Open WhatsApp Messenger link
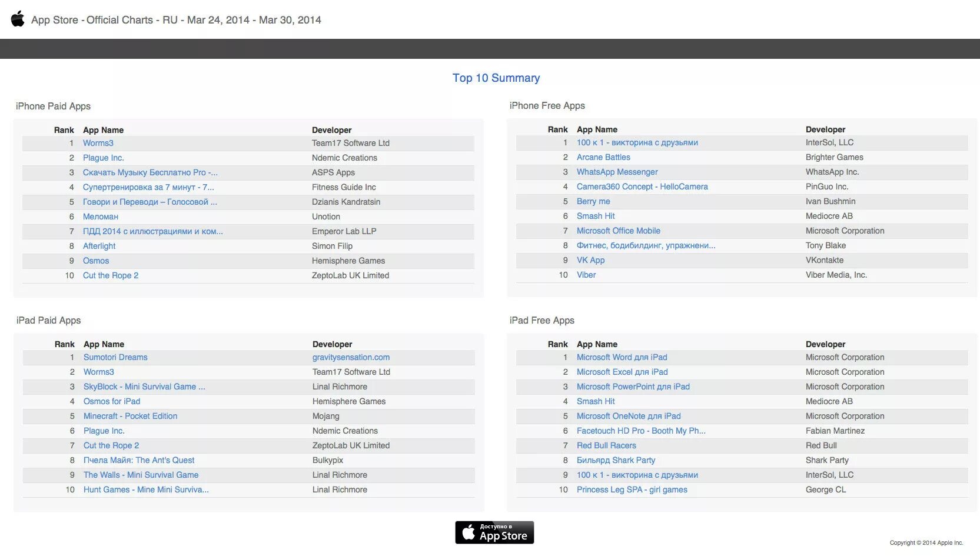The width and height of the screenshot is (980, 556). (617, 171)
